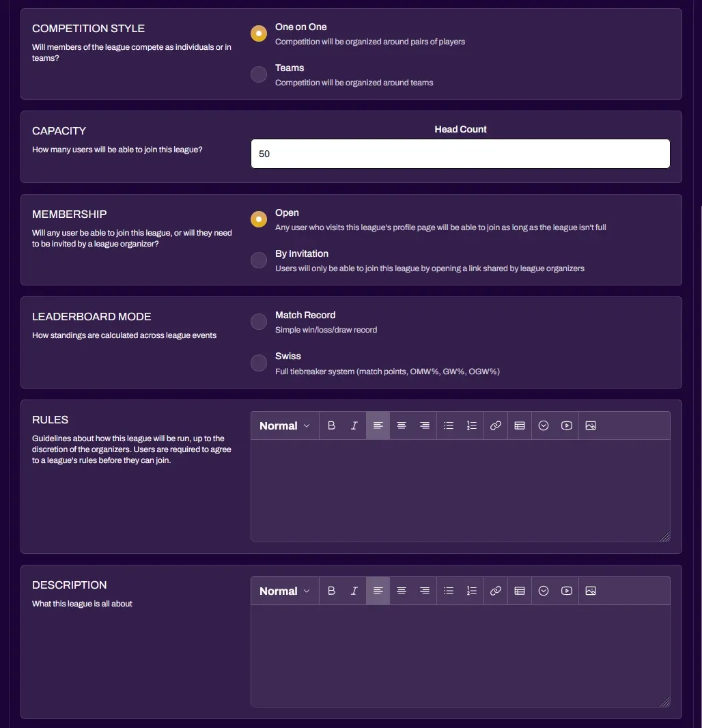Insert numbered list in Rules editor

(472, 425)
